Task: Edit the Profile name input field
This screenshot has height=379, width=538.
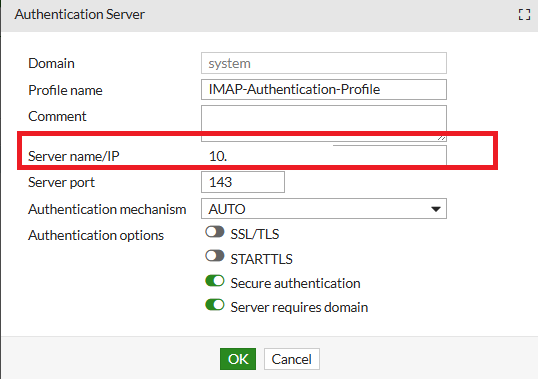Action: pos(324,90)
